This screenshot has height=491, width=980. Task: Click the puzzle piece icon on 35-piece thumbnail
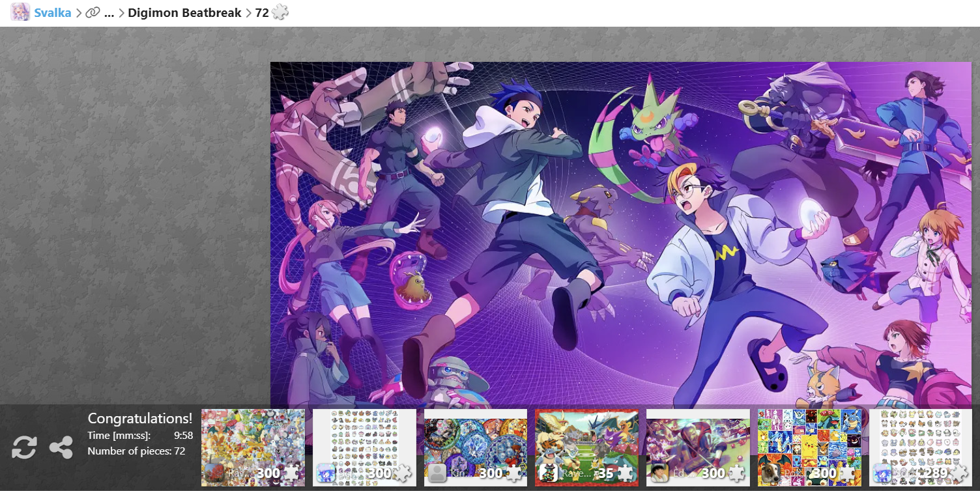point(625,473)
